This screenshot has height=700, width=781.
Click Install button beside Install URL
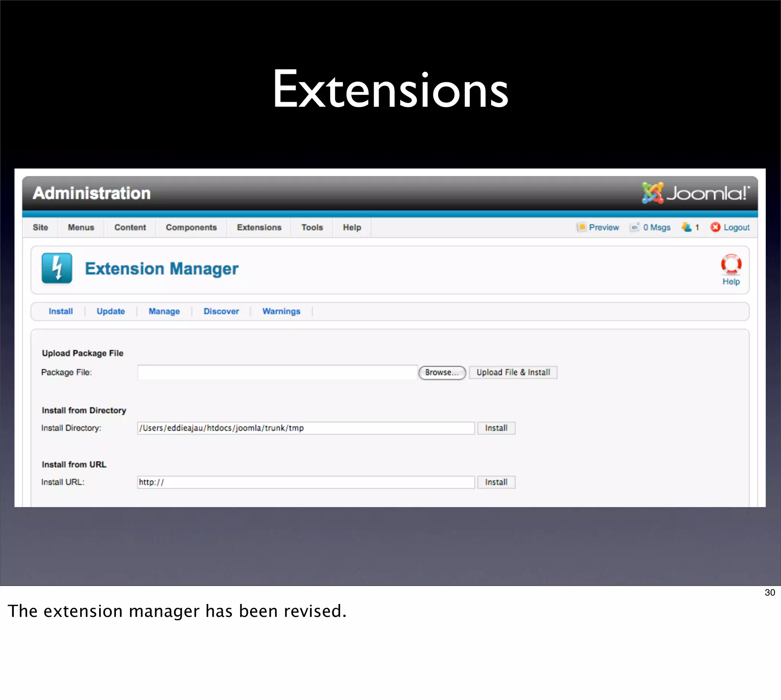point(496,482)
